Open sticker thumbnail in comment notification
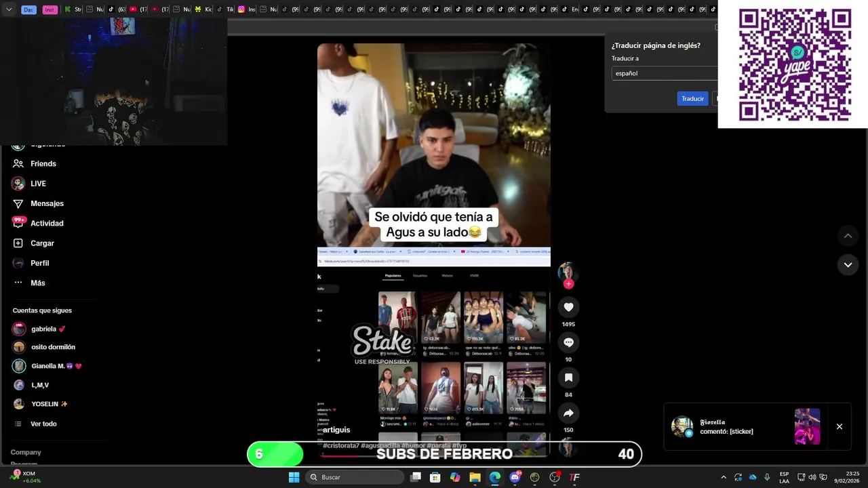 click(x=808, y=426)
